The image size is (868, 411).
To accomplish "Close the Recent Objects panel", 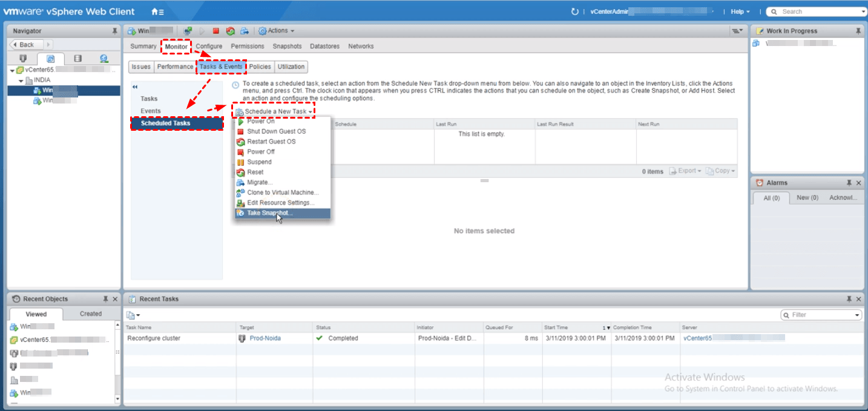I will click(x=115, y=299).
